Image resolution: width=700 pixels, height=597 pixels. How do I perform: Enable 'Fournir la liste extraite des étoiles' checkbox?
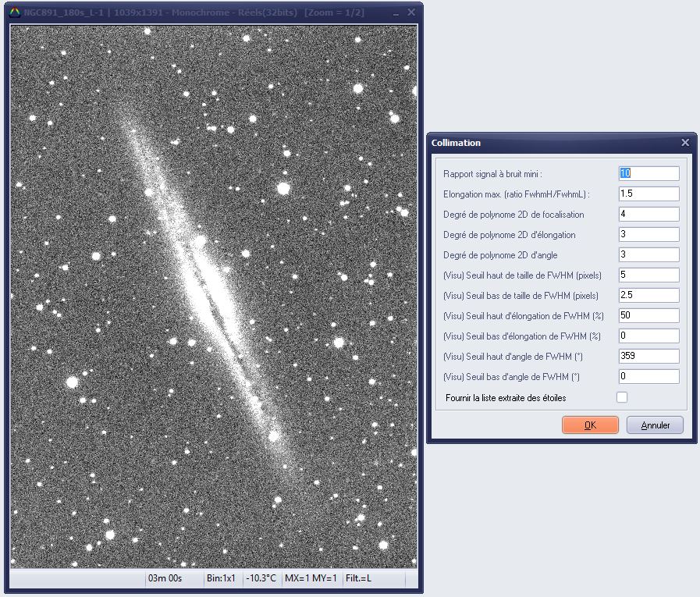622,397
